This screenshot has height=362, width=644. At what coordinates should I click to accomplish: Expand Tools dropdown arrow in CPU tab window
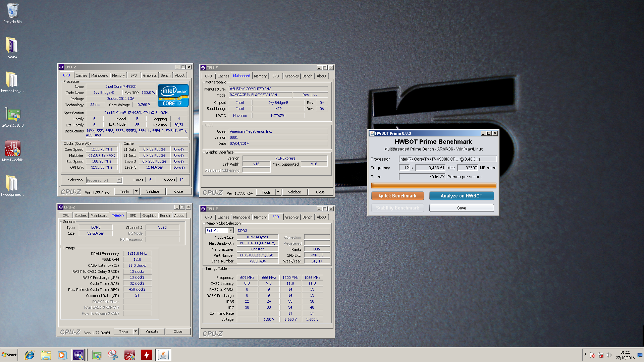point(136,192)
